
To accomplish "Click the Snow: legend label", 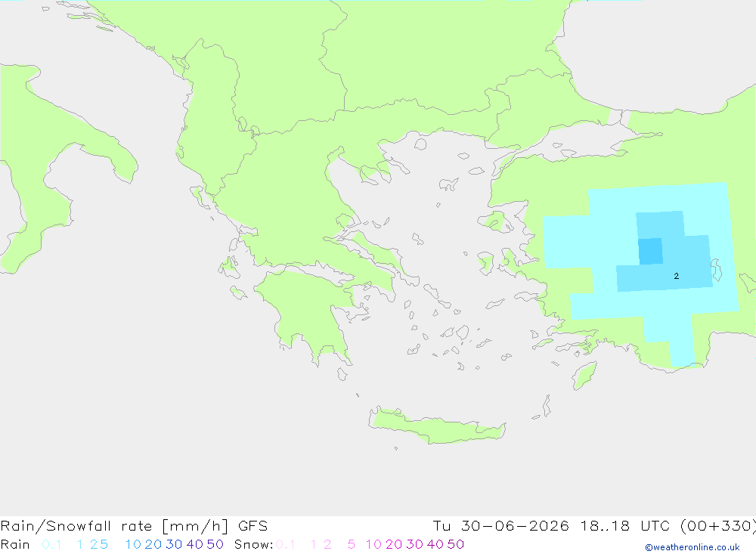I will coord(253,544).
